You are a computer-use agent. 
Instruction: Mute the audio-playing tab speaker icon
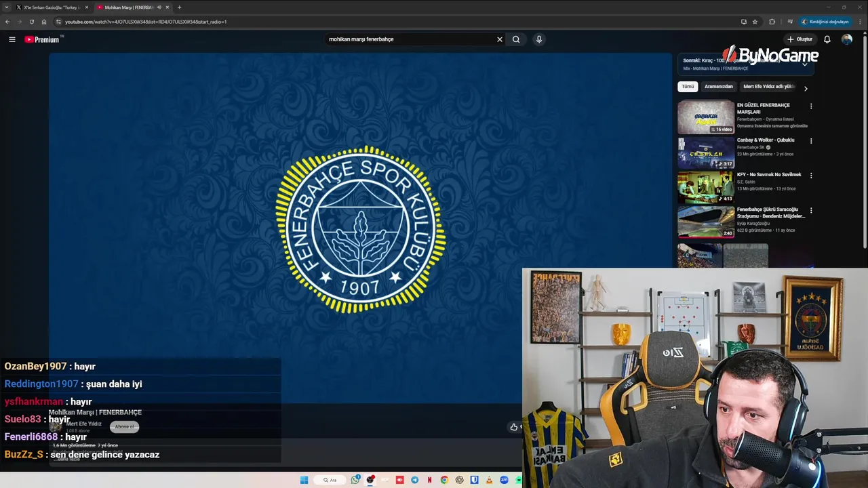(159, 7)
